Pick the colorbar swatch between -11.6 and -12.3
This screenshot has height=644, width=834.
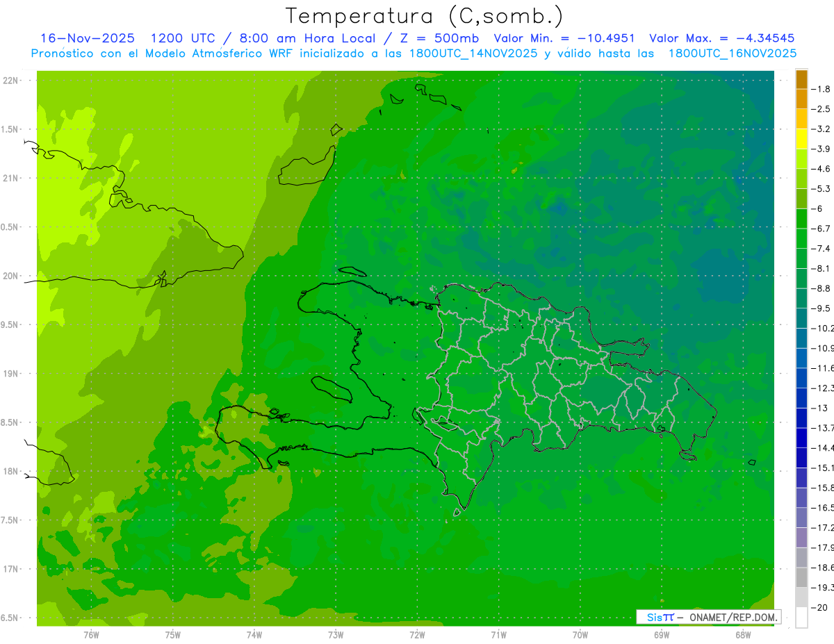(x=801, y=378)
